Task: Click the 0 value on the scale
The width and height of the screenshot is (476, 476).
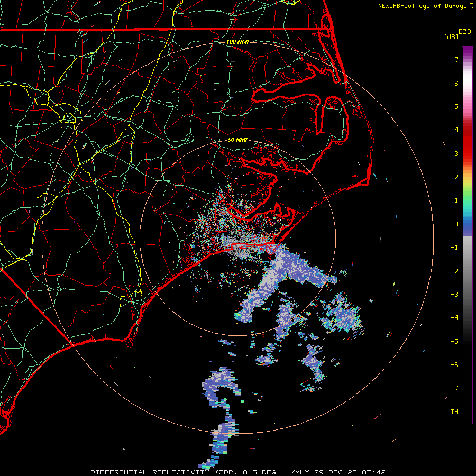Action: 456,224
